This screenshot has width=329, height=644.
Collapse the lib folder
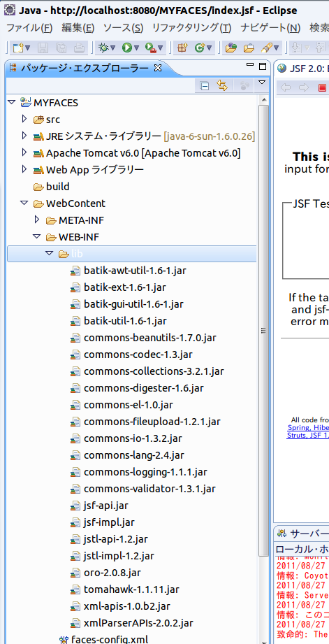[50, 254]
